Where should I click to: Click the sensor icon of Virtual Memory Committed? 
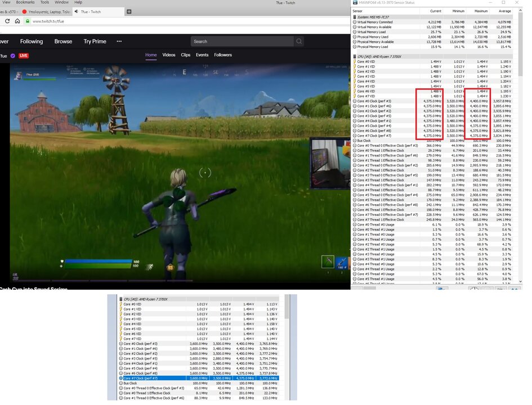355,22
